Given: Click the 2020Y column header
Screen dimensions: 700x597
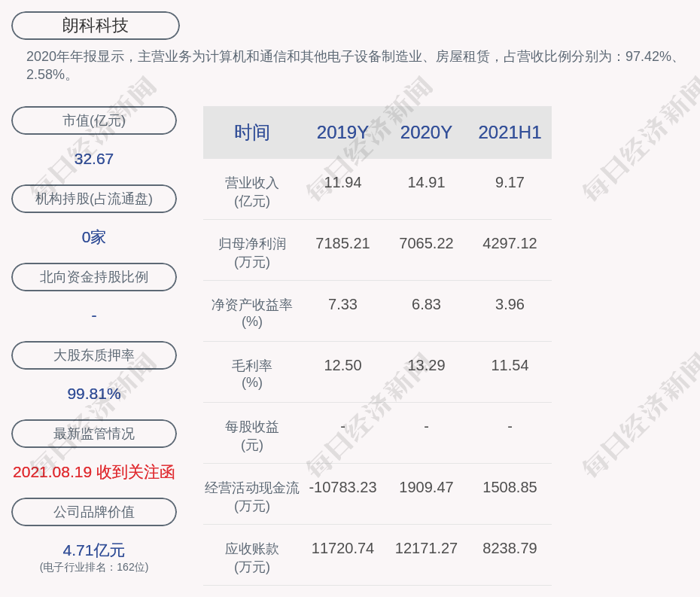Looking at the screenshot, I should point(426,132).
